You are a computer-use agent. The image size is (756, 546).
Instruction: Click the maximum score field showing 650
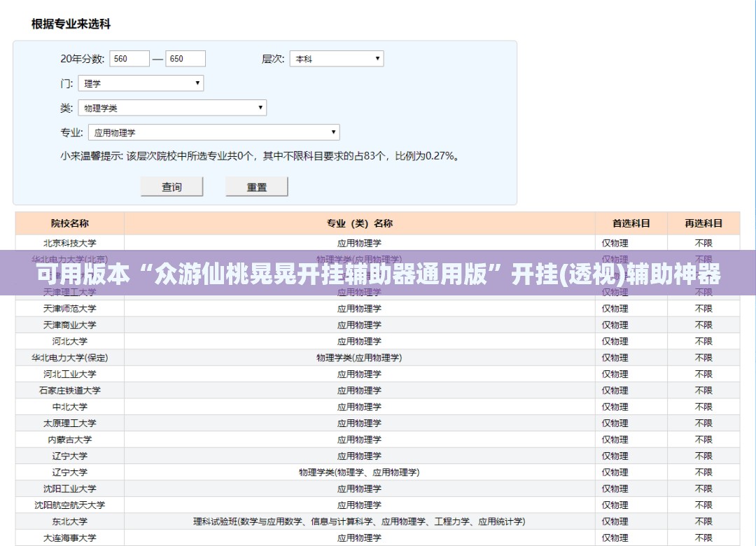coord(185,59)
